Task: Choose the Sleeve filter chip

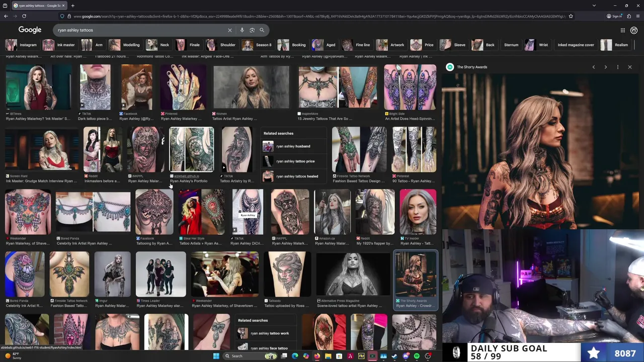Action: click(453, 45)
